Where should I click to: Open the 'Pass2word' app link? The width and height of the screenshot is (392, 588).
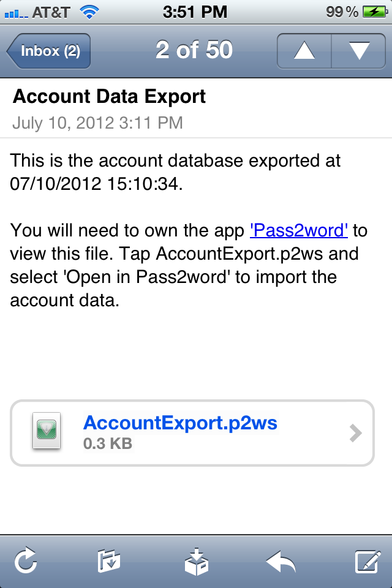click(x=300, y=230)
